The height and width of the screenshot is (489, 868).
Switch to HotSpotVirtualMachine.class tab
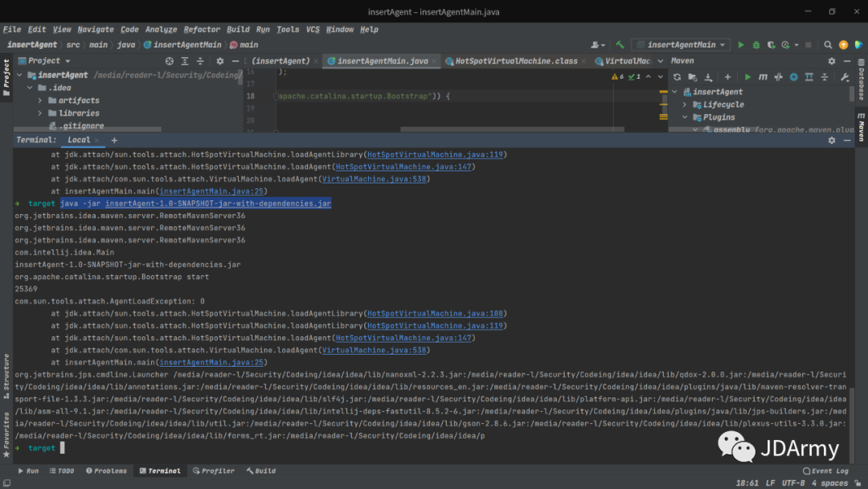coord(516,61)
